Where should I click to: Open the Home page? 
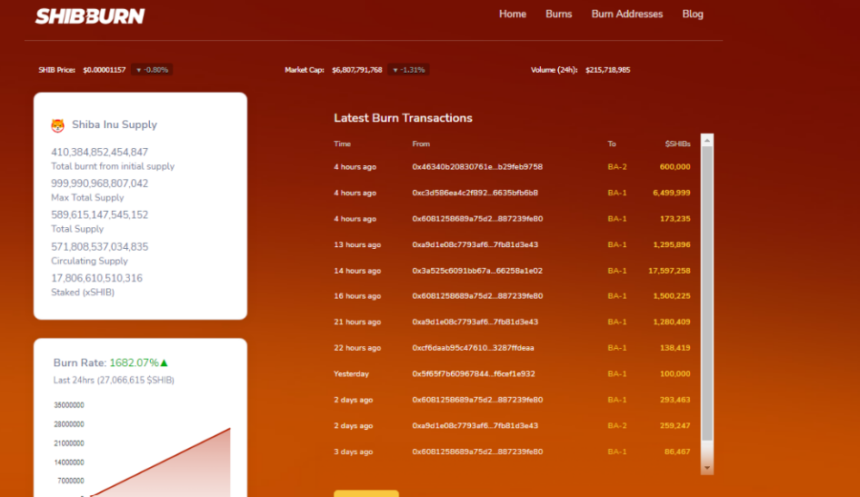512,14
